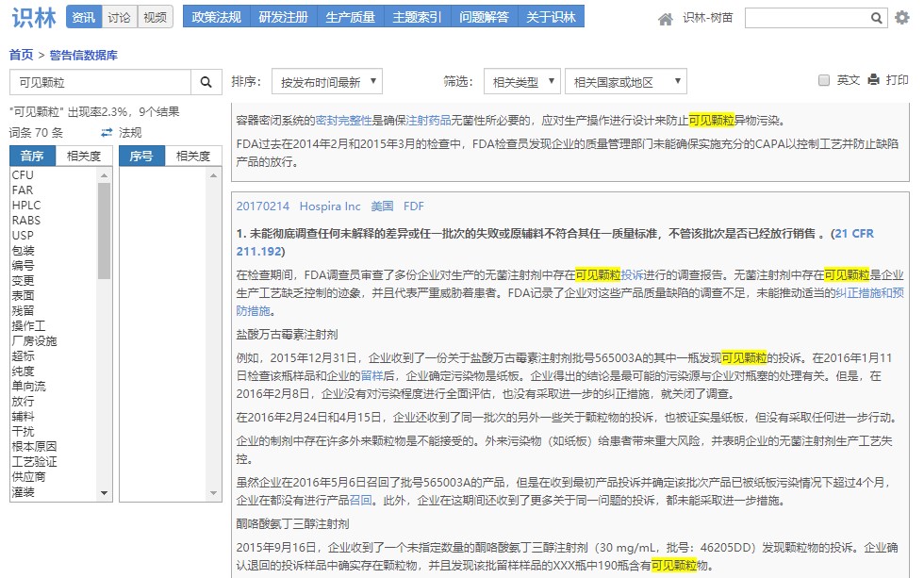Click the 注射药品 link
Viewport: 924px width, 578px height.
pos(428,120)
